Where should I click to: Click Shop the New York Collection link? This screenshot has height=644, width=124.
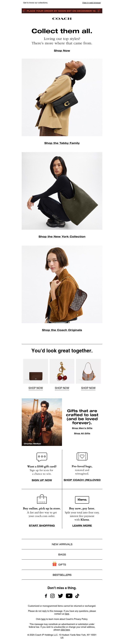(x=62, y=236)
